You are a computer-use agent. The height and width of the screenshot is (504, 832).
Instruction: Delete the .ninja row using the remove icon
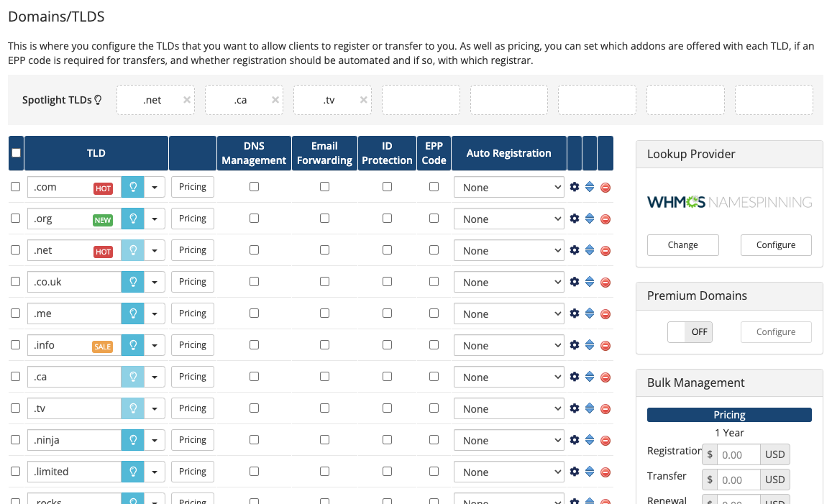tap(605, 439)
